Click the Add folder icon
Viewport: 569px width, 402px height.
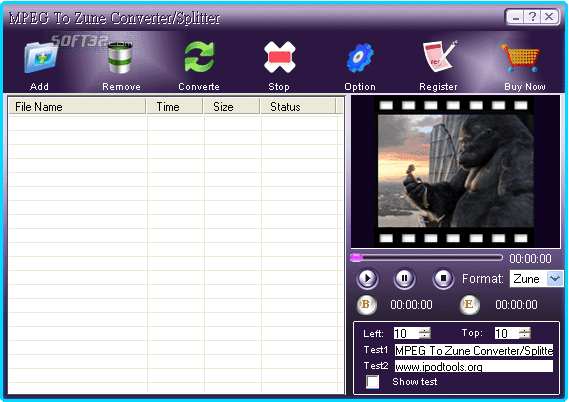point(41,57)
